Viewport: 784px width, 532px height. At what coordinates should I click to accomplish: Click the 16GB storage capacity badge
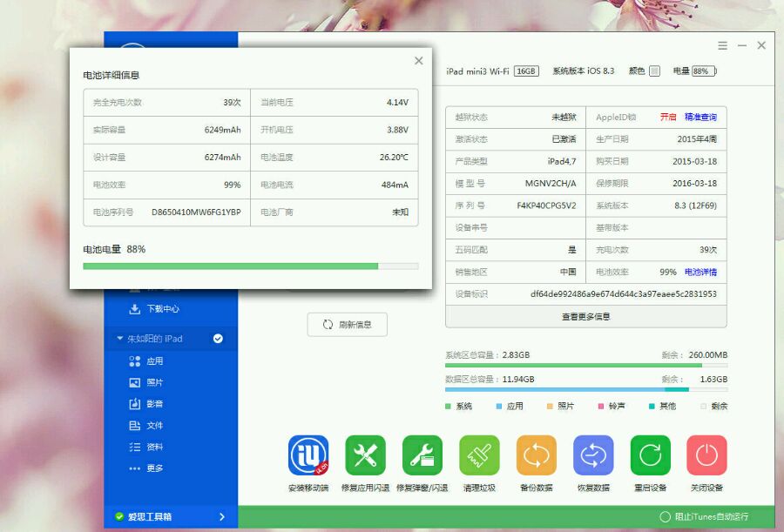point(526,71)
